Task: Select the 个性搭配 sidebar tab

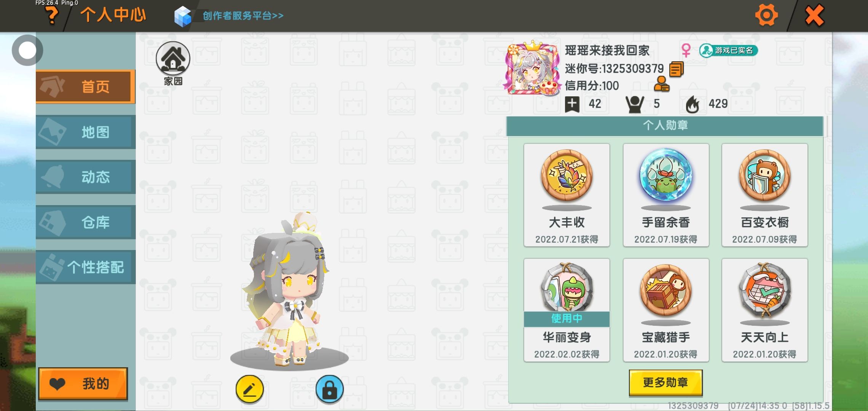Action: tap(86, 267)
